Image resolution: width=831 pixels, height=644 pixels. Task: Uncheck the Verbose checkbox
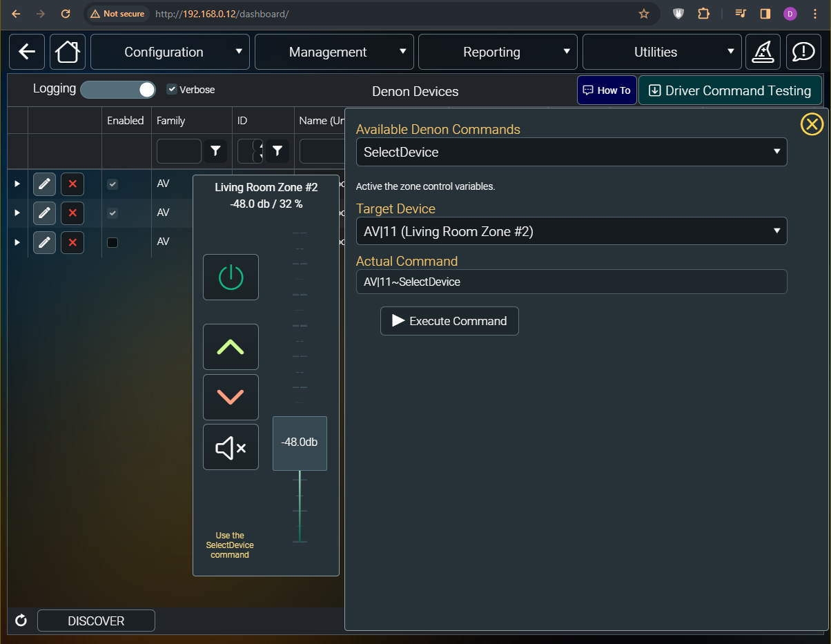tap(172, 89)
